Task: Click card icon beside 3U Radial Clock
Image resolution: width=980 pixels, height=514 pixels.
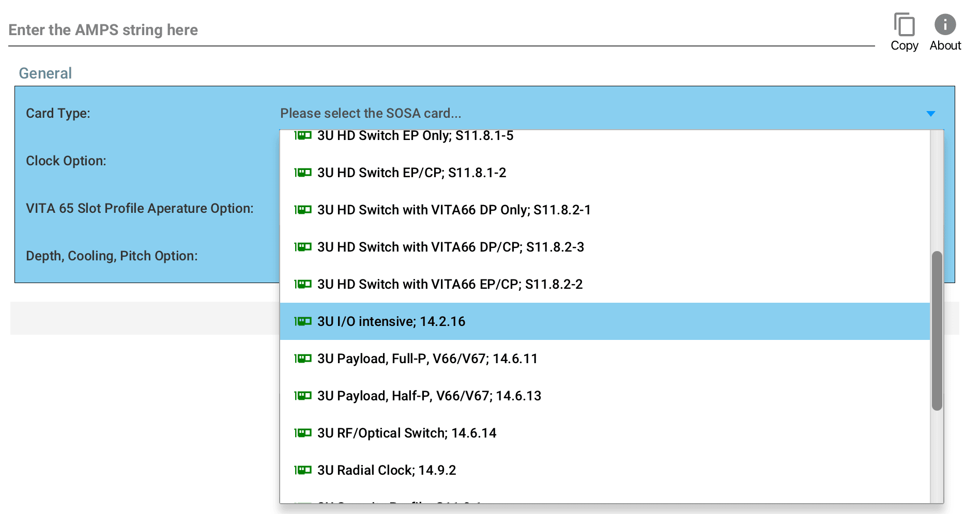Action: 303,470
